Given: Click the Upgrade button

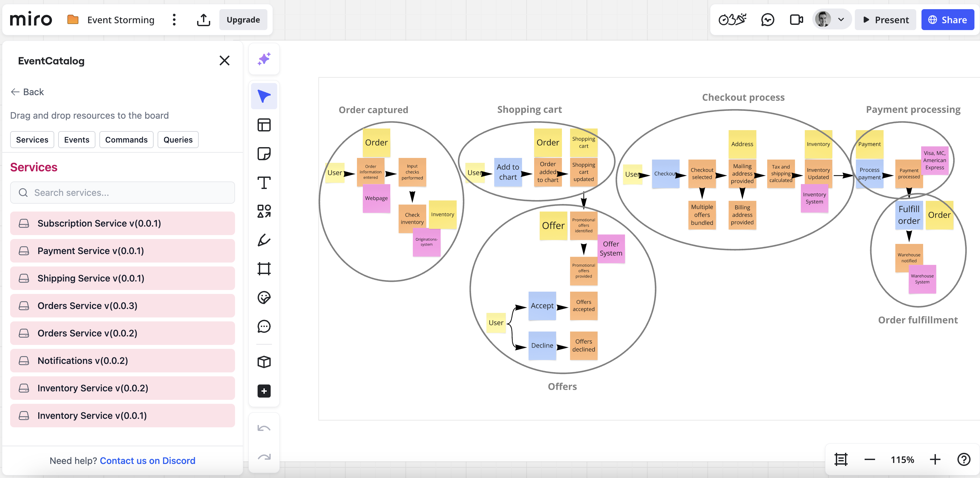Looking at the screenshot, I should pos(244,19).
